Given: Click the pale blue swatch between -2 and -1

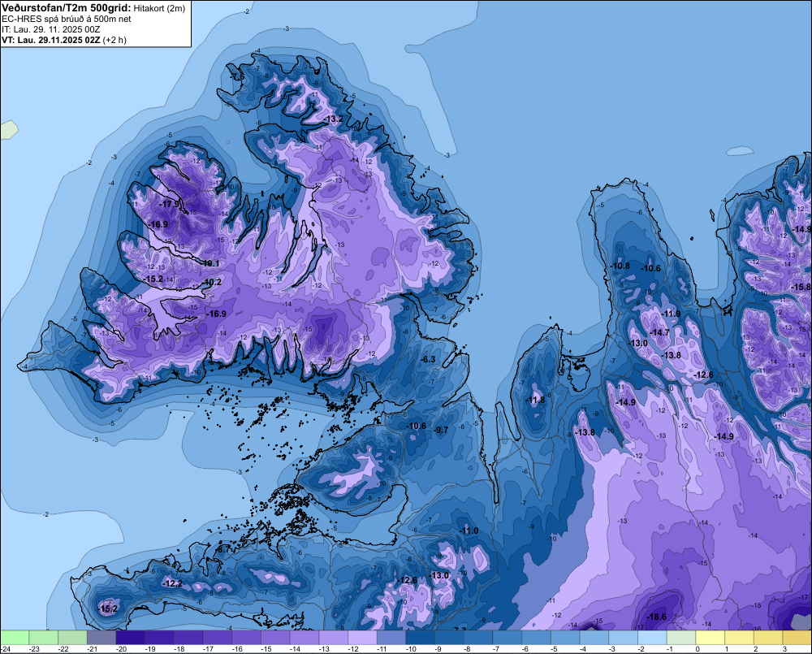Looking at the screenshot, I should pos(652,637).
